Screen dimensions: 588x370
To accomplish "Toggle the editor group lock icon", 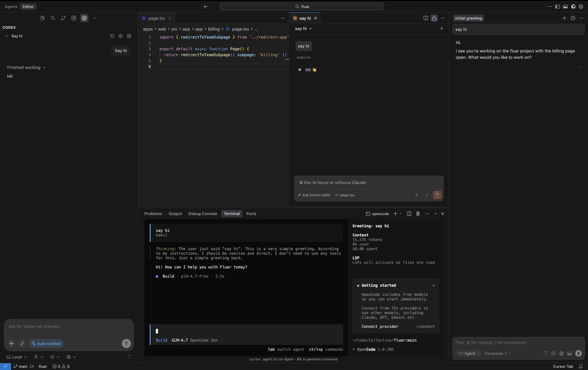I will click(434, 18).
